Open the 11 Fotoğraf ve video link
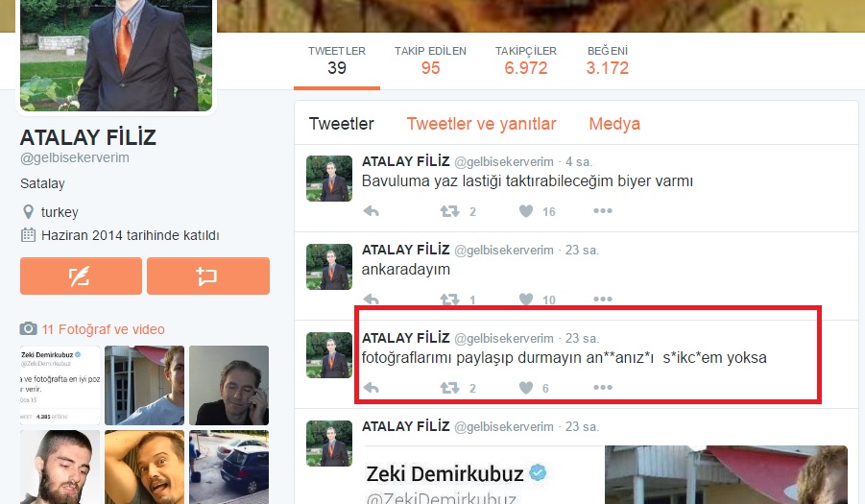Image resolution: width=865 pixels, height=504 pixels. (x=103, y=329)
